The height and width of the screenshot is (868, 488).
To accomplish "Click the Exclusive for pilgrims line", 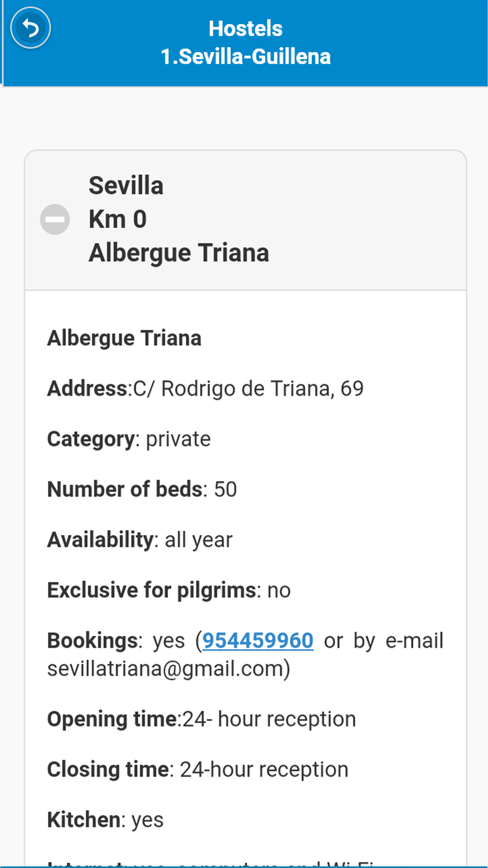I will click(x=169, y=590).
